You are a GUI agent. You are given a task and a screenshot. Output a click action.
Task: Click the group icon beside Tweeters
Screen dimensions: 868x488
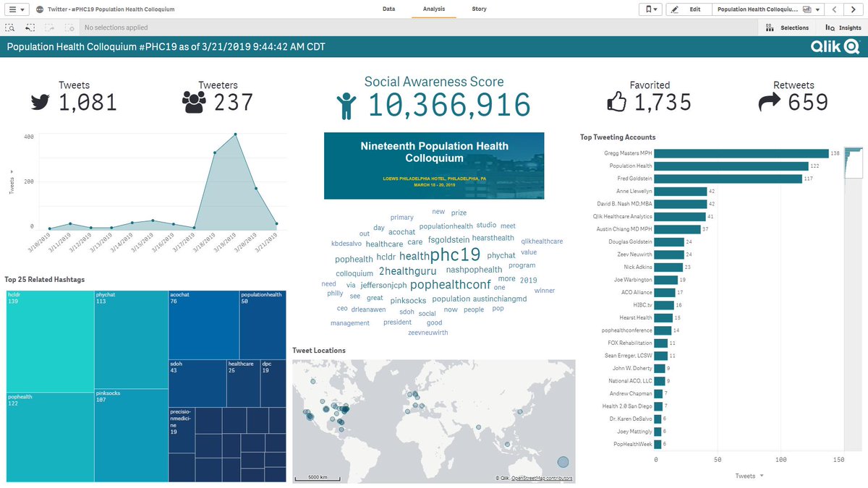[194, 103]
